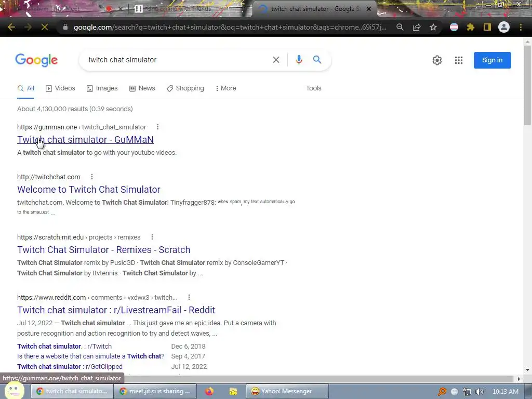
Task: Open 'Is there a website that can simulate' sublink
Action: [90, 356]
